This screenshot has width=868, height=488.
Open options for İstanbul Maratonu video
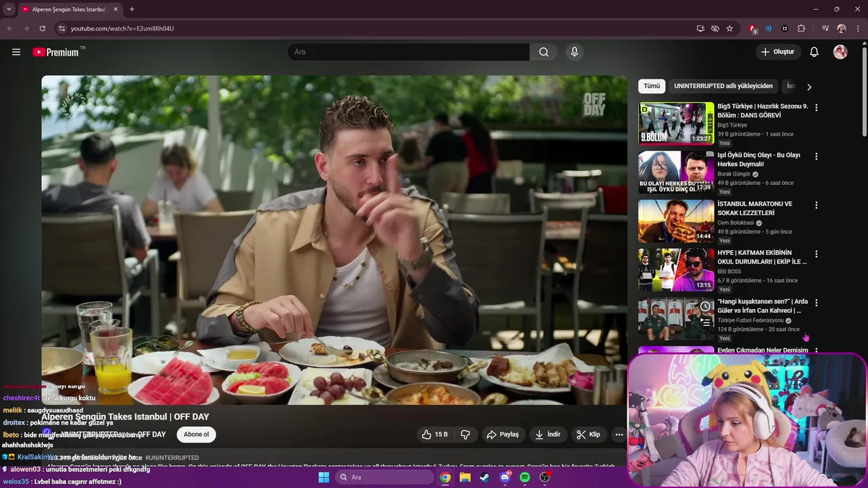pos(816,205)
